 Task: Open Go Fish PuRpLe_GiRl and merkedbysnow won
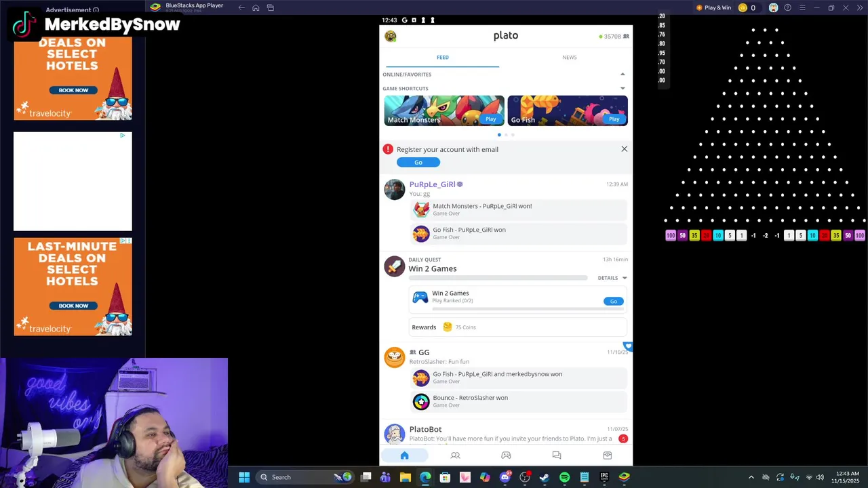(519, 378)
